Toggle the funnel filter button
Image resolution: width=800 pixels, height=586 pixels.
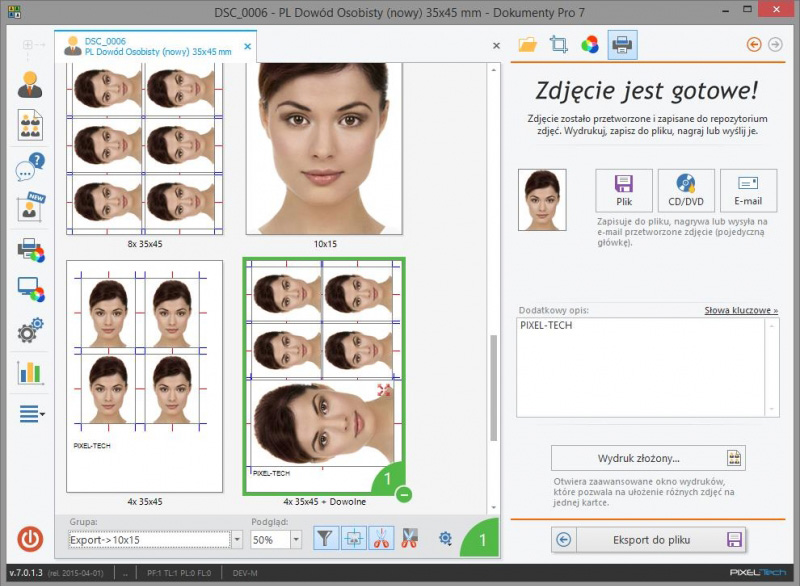pos(327,539)
